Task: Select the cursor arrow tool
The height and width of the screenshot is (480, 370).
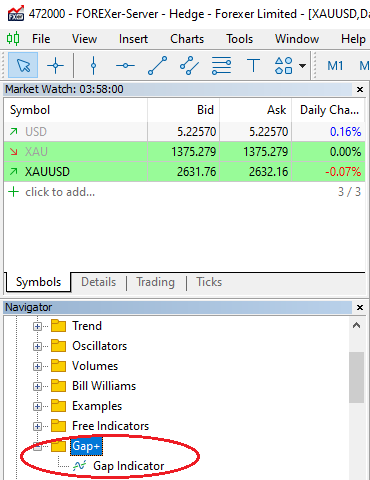Action: tap(23, 65)
